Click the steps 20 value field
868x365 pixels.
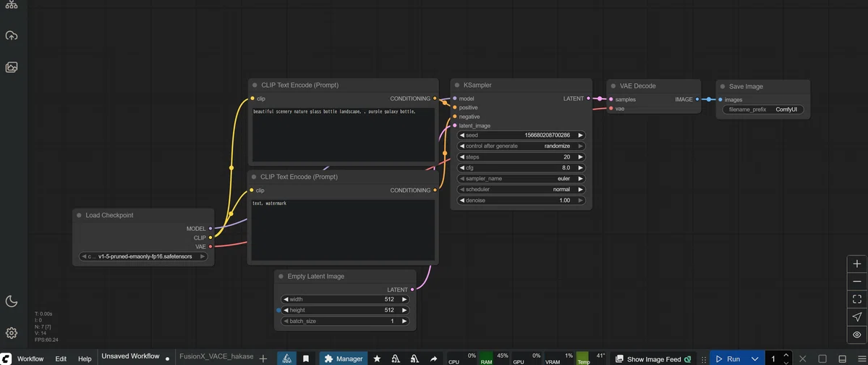pyautogui.click(x=521, y=156)
